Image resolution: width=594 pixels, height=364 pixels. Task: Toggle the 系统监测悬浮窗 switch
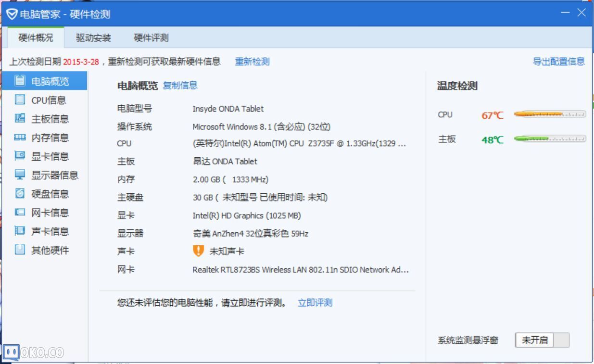tap(542, 340)
